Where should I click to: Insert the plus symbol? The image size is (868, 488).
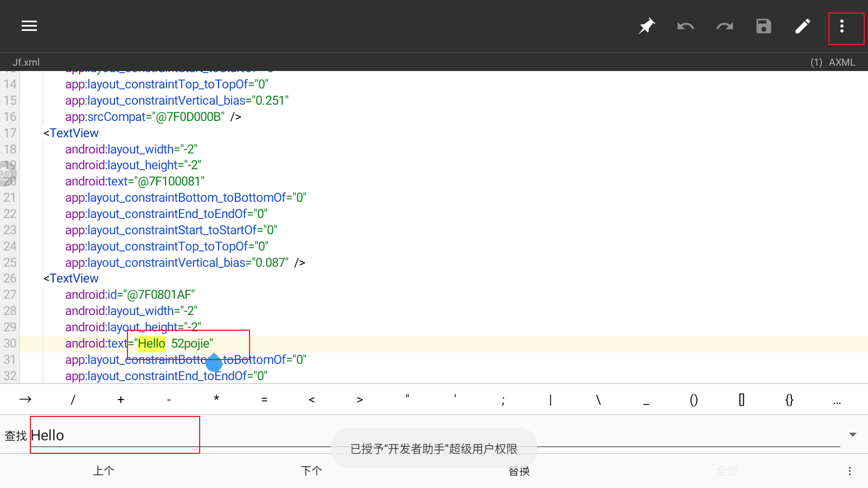coord(121,400)
